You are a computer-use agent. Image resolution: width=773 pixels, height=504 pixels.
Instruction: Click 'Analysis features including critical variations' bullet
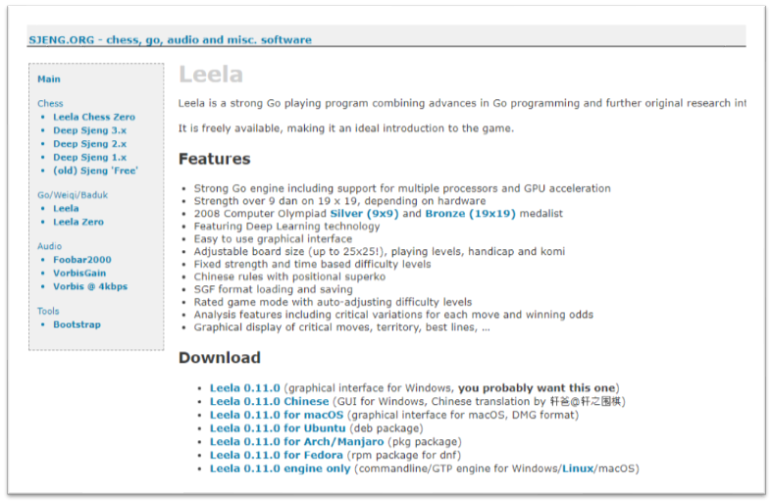pyautogui.click(x=393, y=315)
